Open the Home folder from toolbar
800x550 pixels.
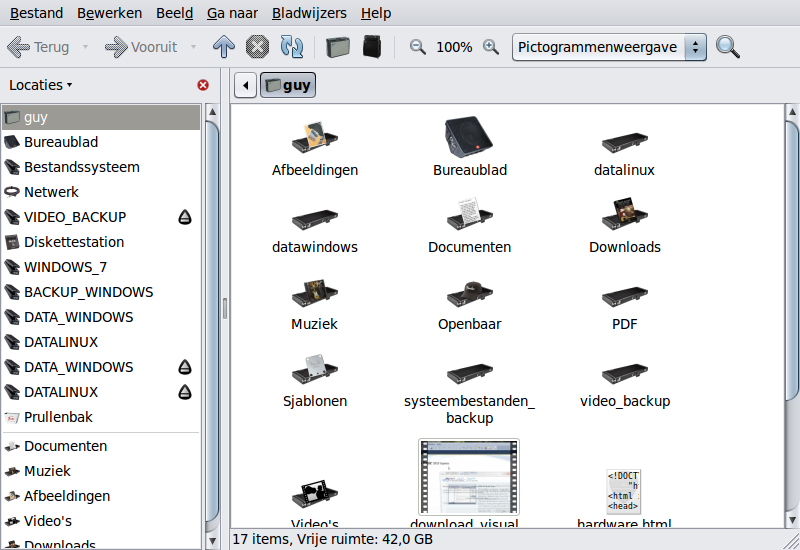[x=338, y=47]
